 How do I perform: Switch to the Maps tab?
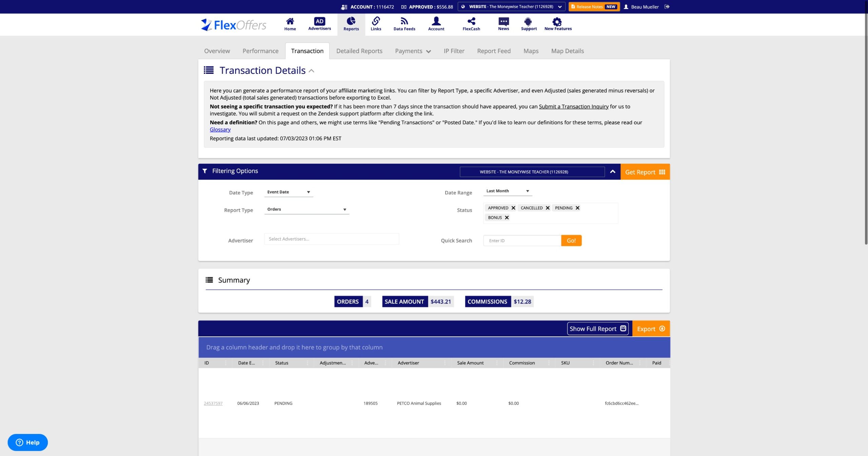(x=531, y=51)
